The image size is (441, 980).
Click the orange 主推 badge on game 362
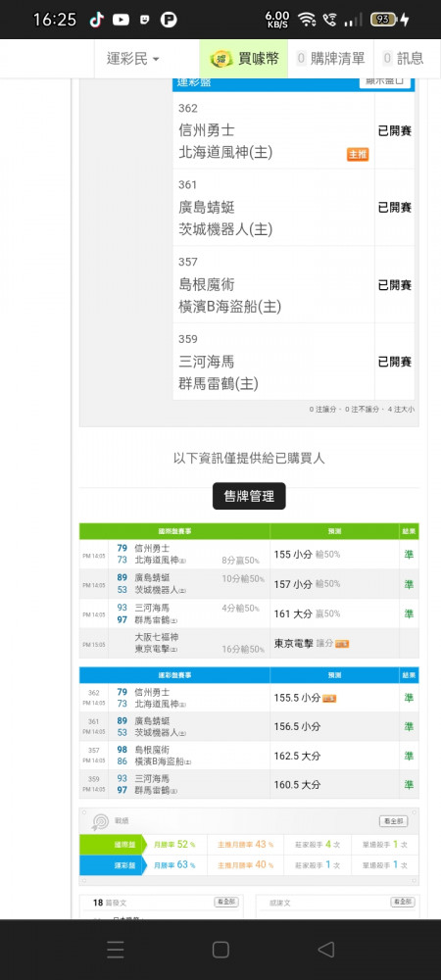pyautogui.click(x=358, y=155)
